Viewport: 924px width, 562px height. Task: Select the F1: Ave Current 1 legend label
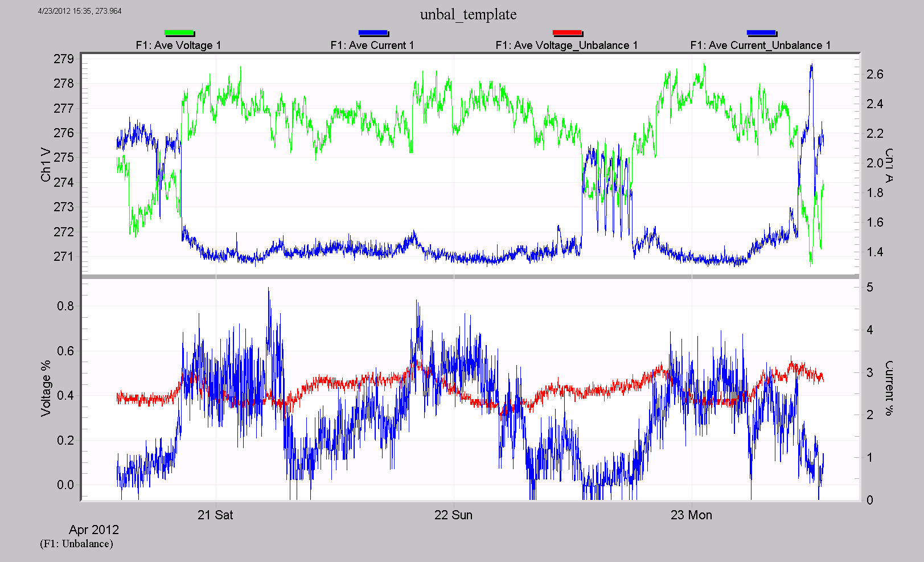click(x=375, y=44)
